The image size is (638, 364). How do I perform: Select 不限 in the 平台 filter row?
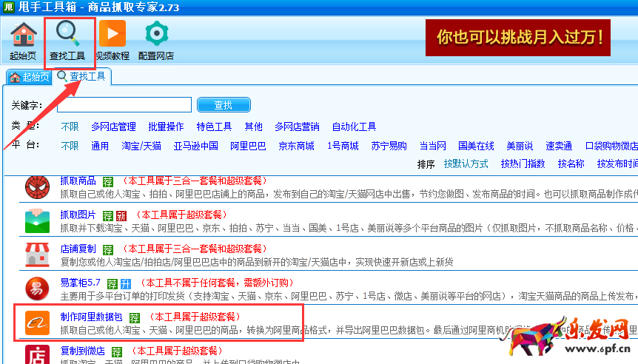70,146
